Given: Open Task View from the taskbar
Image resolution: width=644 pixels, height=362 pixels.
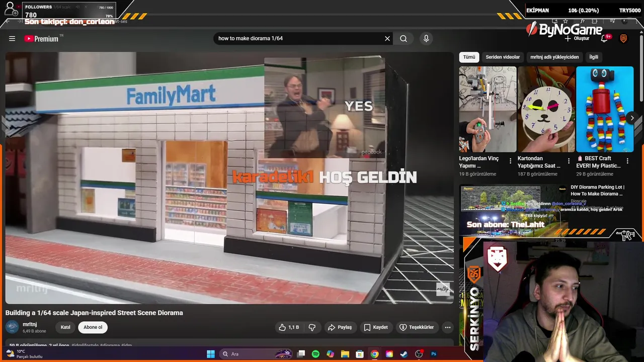Looking at the screenshot, I should (x=301, y=354).
